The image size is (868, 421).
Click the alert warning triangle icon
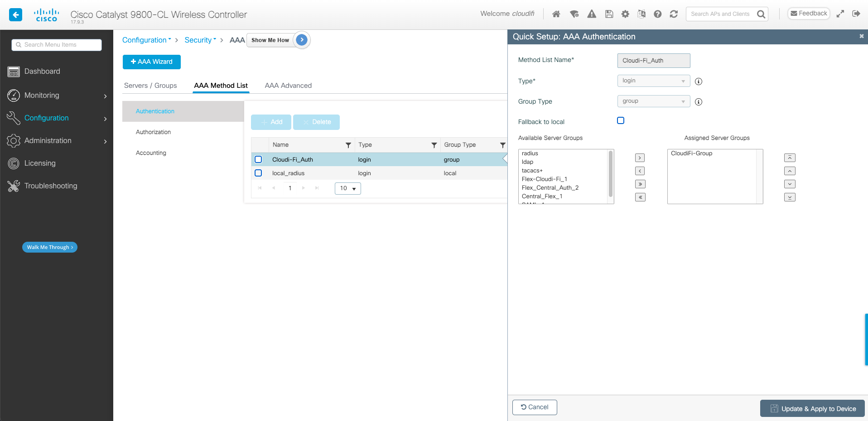click(x=592, y=14)
